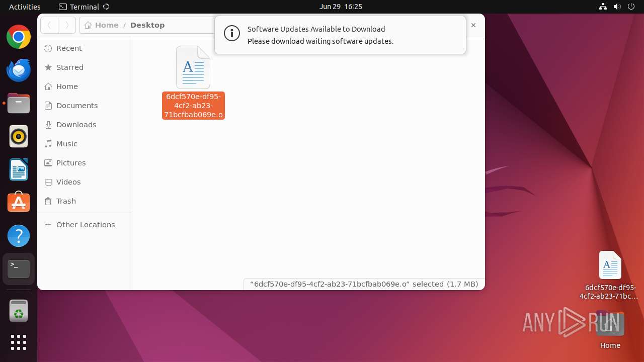The width and height of the screenshot is (644, 362).
Task: Close the Files window
Action: pos(473,25)
